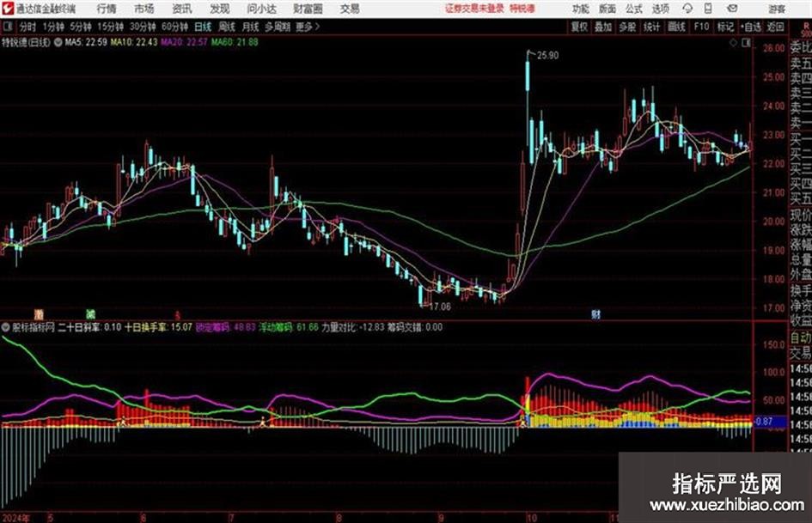812x523 pixels.
Task: Click the green event marker below May candles
Action: pos(90,313)
